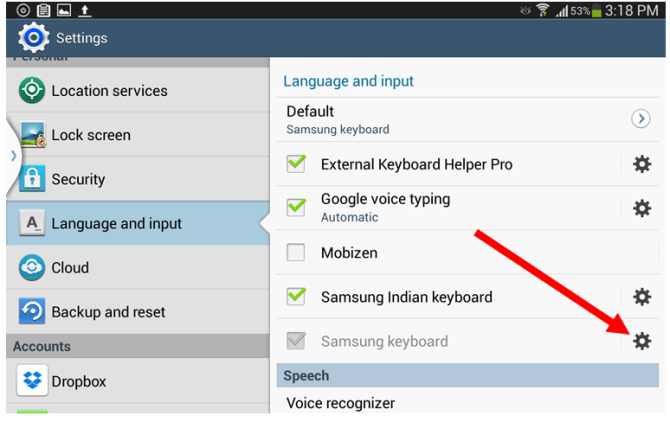Tap the 'Automatic' subtitle under Google voice
This screenshot has height=422, width=670.
click(x=350, y=217)
